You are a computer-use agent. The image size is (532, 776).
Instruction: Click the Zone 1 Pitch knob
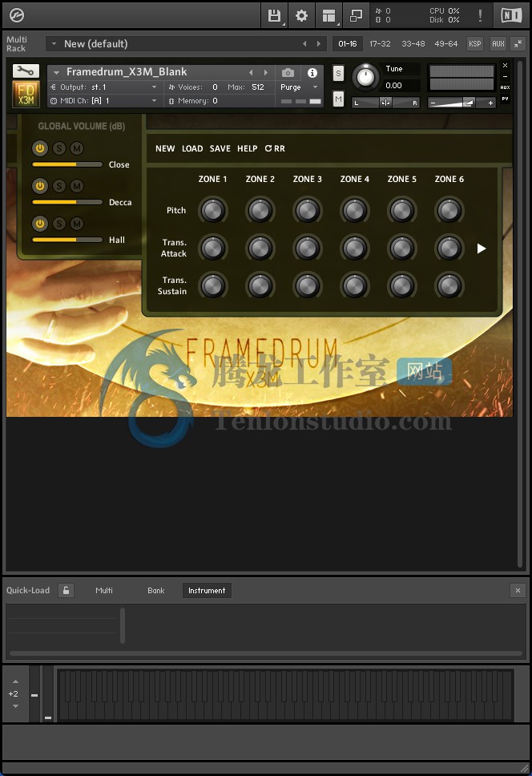(212, 210)
